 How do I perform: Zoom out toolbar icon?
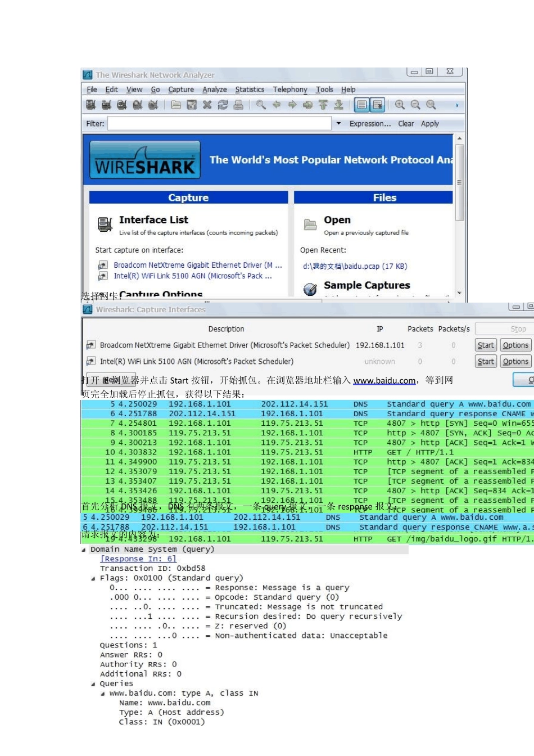coord(415,105)
